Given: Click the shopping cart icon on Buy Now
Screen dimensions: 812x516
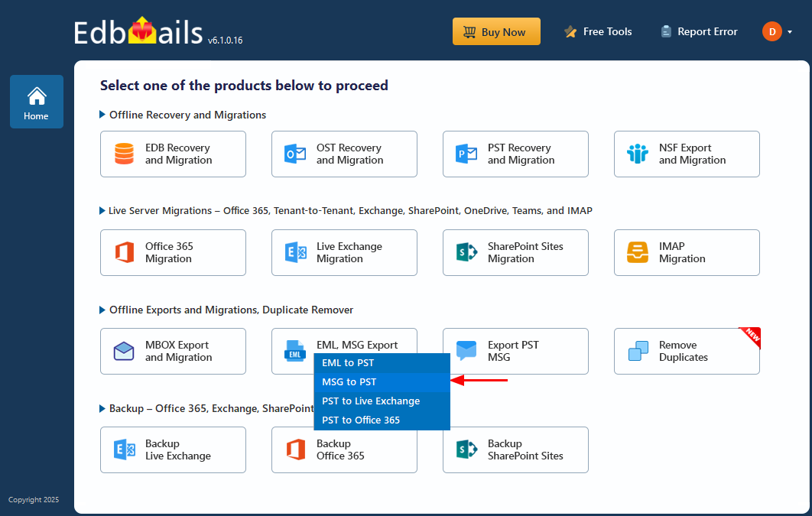Looking at the screenshot, I should [469, 32].
